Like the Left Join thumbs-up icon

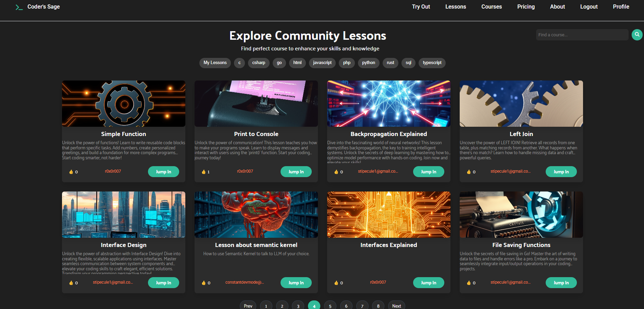[x=469, y=172]
